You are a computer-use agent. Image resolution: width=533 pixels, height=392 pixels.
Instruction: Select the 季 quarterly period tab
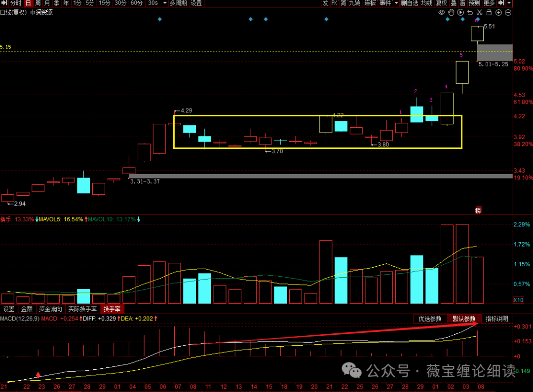(56, 3)
